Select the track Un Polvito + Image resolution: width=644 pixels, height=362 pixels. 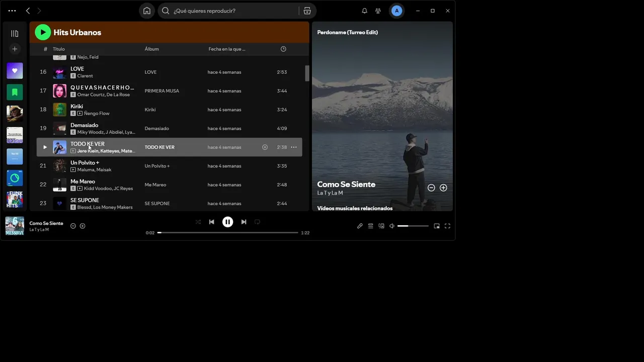click(85, 163)
